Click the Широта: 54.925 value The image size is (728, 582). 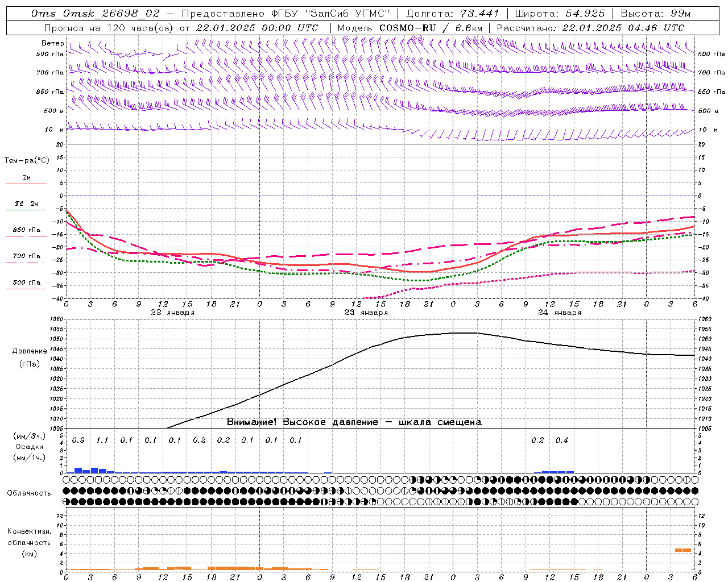click(560, 14)
